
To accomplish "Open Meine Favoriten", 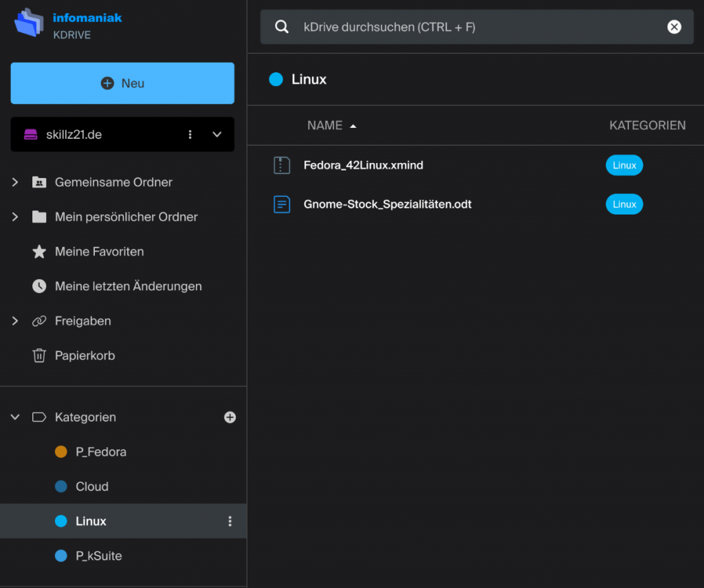I will (x=98, y=252).
